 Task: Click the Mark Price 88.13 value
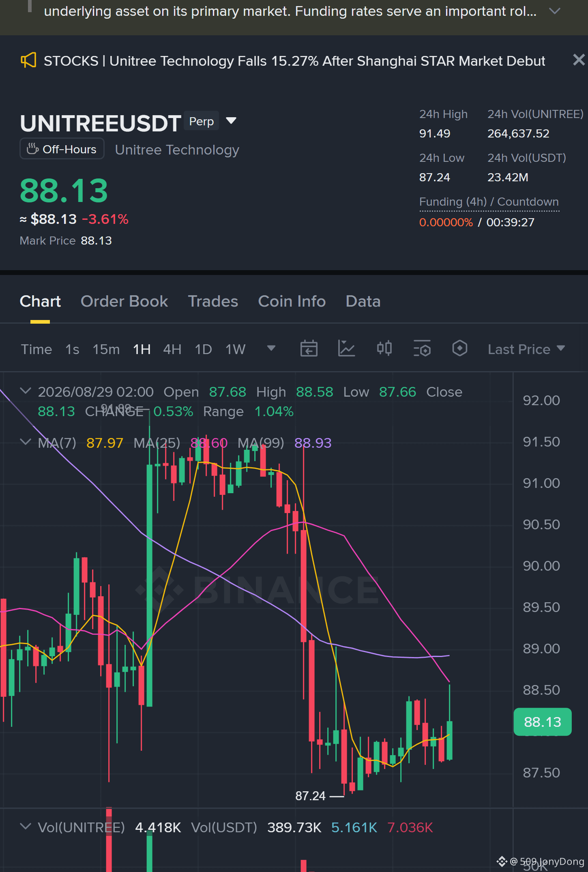96,241
